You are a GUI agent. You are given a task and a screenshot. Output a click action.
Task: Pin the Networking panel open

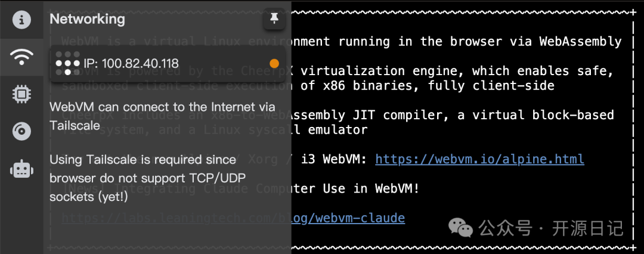point(274,18)
